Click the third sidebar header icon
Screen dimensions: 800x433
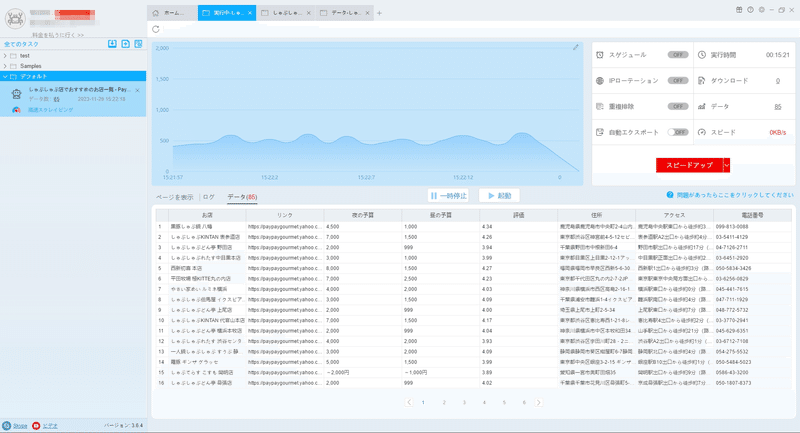point(138,44)
